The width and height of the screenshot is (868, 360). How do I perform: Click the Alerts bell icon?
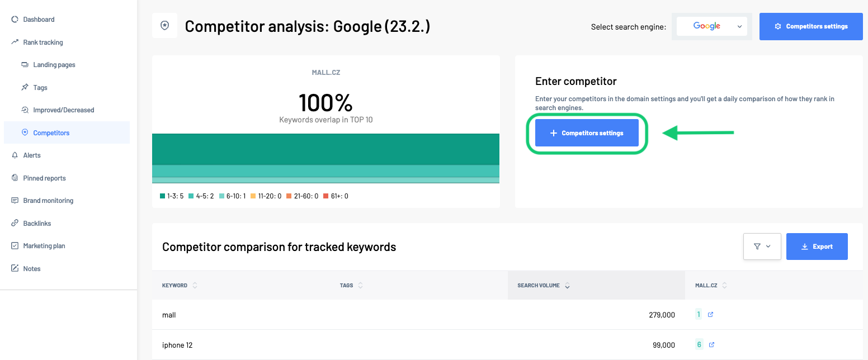click(15, 155)
